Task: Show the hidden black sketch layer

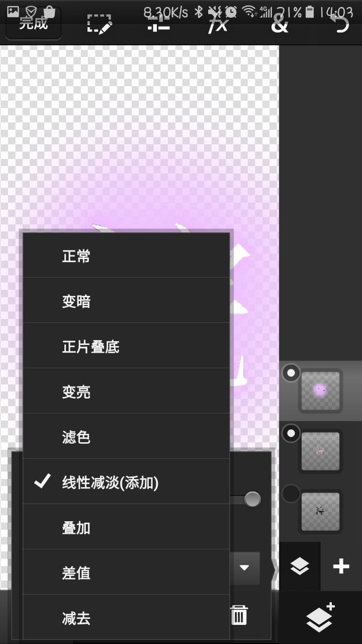Action: [291, 493]
